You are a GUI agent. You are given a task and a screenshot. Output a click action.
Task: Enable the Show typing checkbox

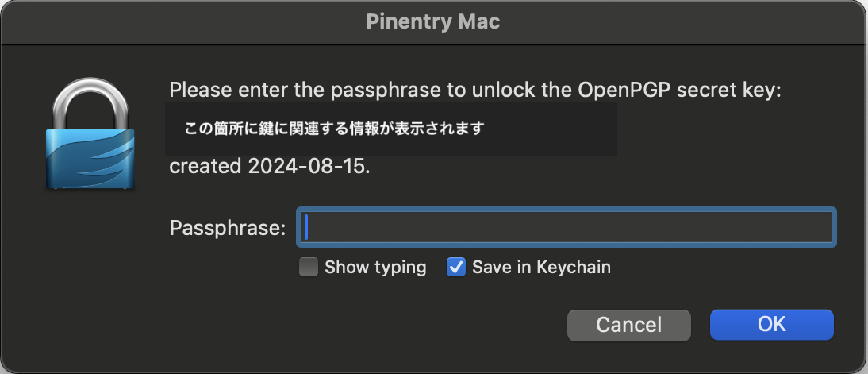(x=309, y=268)
